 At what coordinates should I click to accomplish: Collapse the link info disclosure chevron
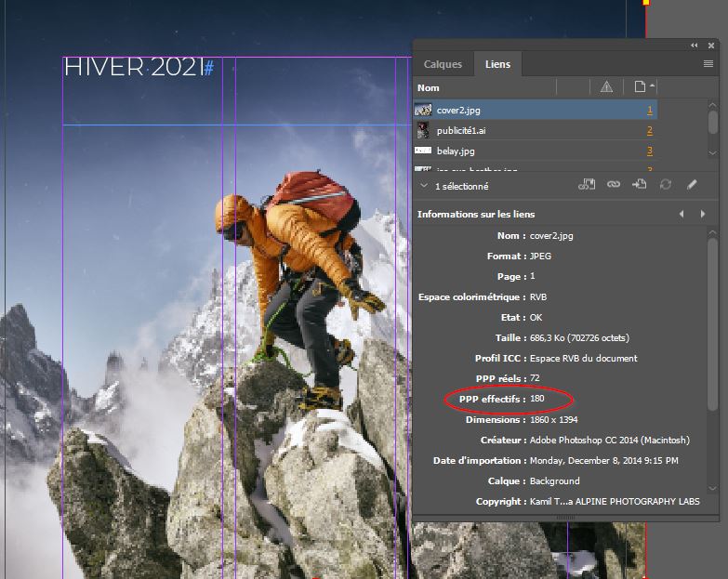(424, 186)
